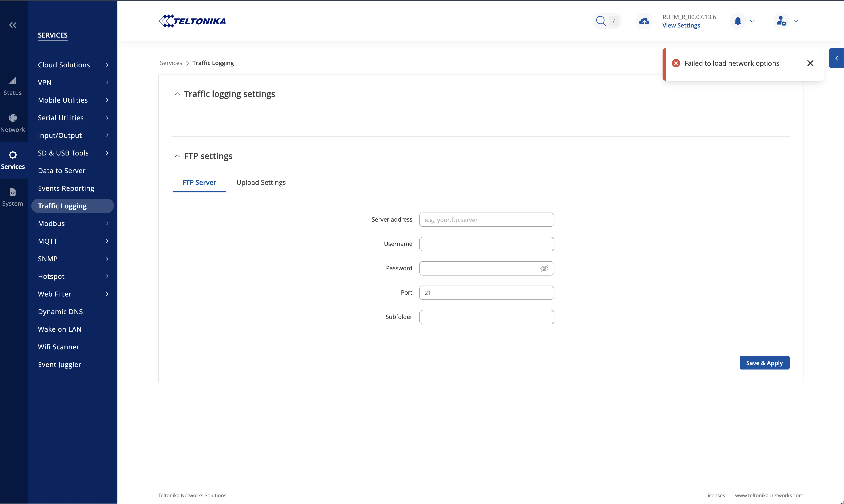Switch to the FTP Server tab
Image resolution: width=844 pixels, height=504 pixels.
[199, 183]
